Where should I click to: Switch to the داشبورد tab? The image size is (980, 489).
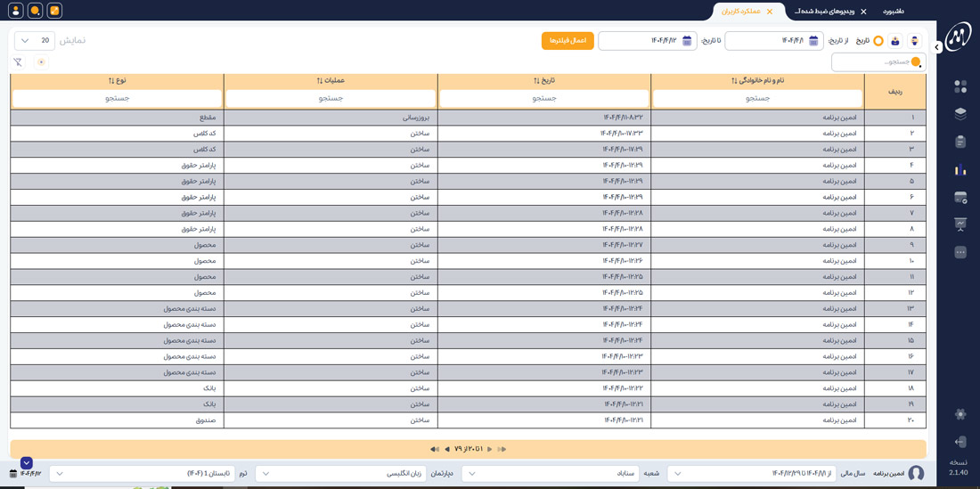(x=893, y=12)
